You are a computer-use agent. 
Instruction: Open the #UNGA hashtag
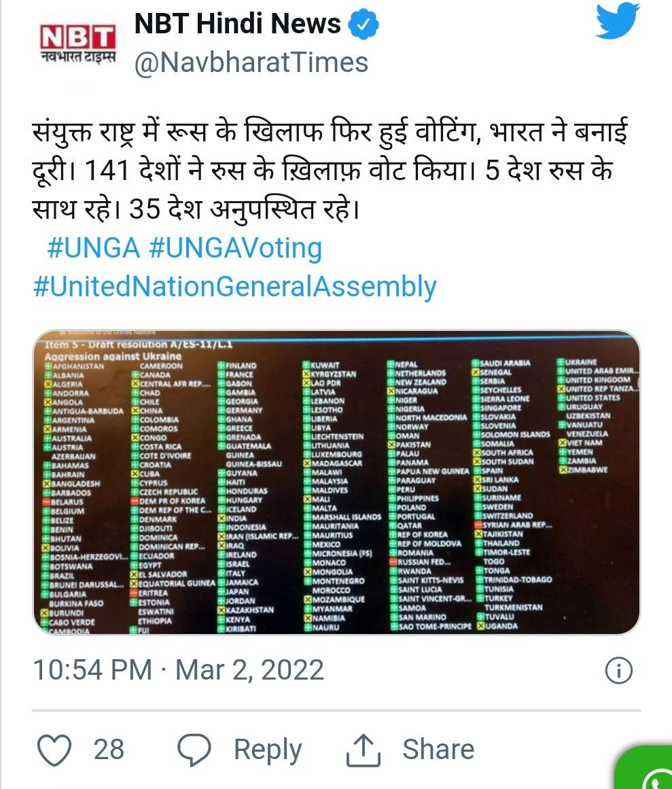[93, 248]
